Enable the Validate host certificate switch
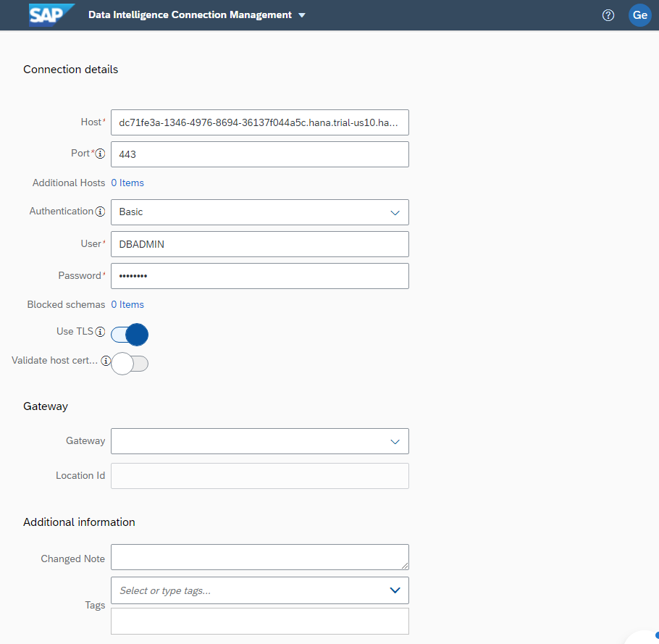This screenshot has height=644, width=659. [x=130, y=363]
